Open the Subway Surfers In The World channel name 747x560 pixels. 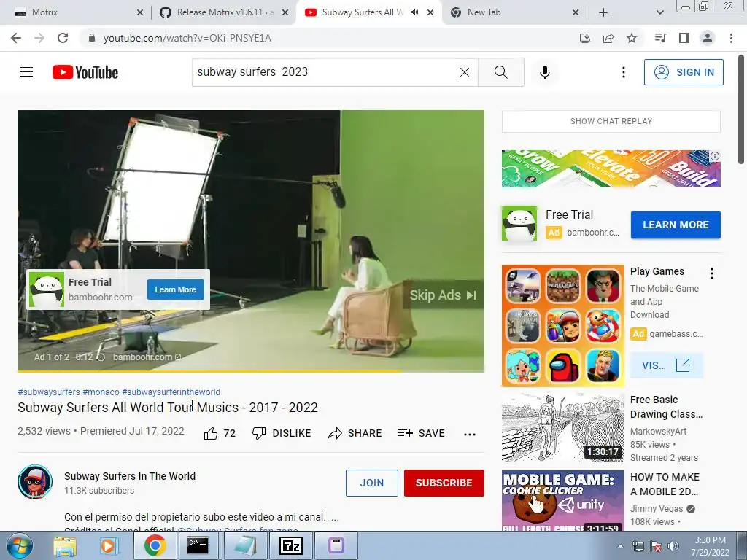(x=130, y=476)
